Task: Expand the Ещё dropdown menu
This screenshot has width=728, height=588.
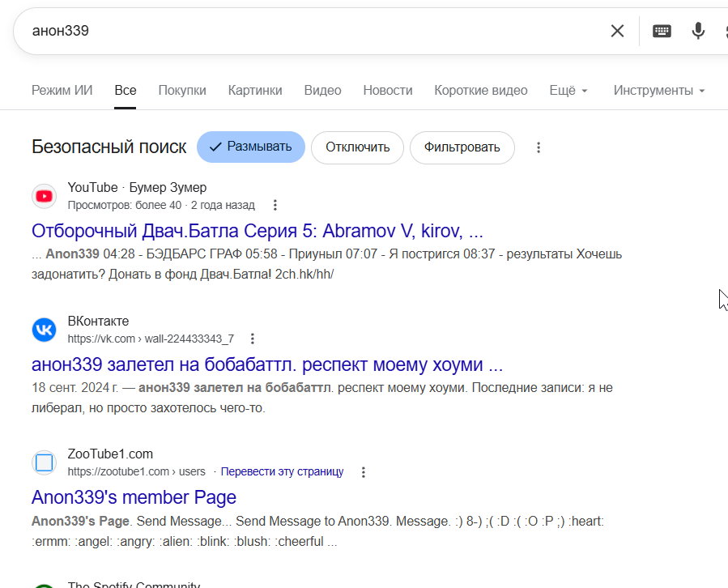Action: (568, 91)
